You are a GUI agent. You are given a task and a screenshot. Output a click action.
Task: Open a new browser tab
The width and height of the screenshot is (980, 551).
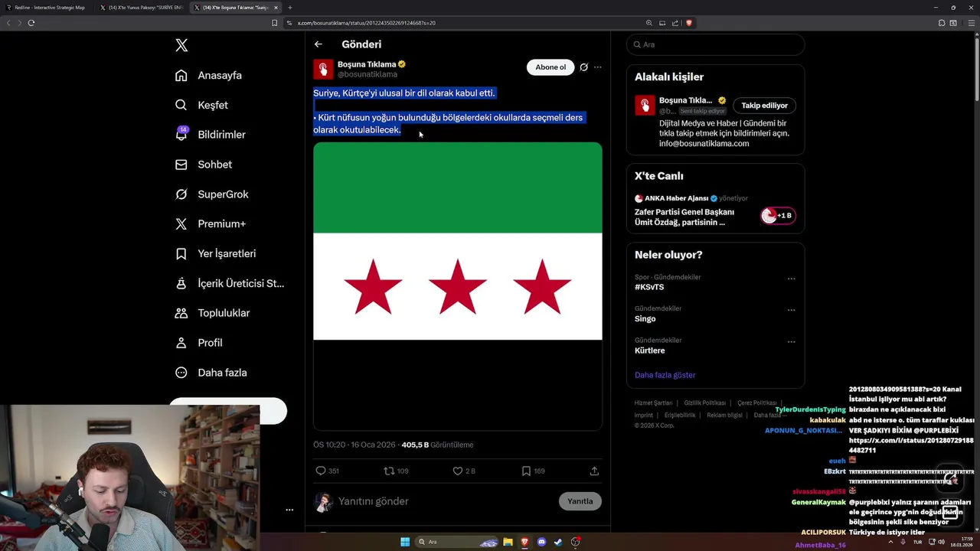290,8
